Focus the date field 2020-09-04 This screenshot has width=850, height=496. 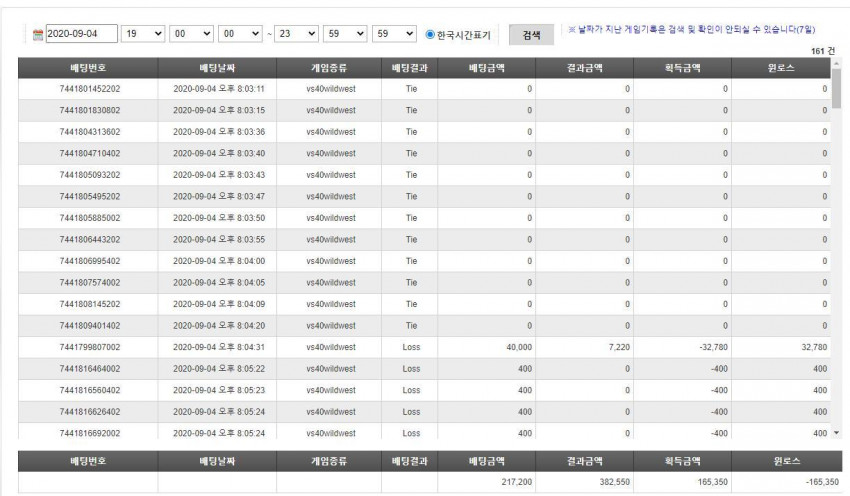pos(82,34)
